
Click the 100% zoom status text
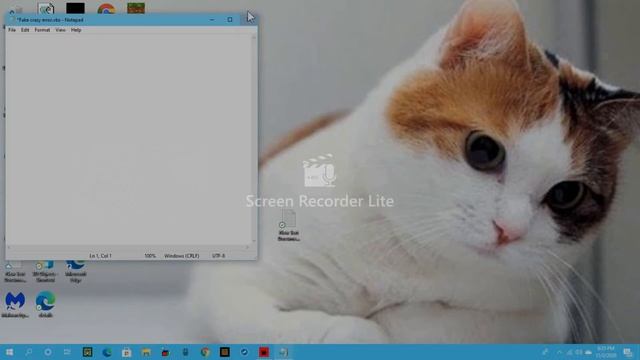[150, 256]
